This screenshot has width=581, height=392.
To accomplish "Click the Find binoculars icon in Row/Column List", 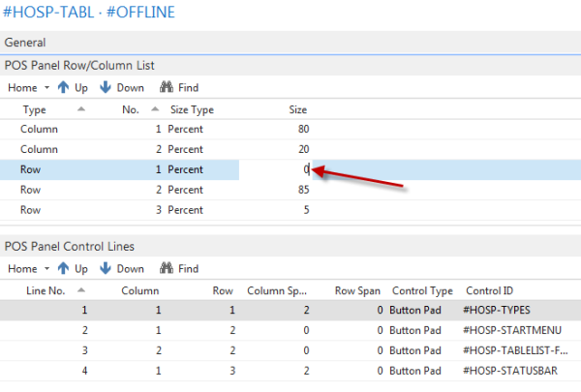I will point(166,87).
